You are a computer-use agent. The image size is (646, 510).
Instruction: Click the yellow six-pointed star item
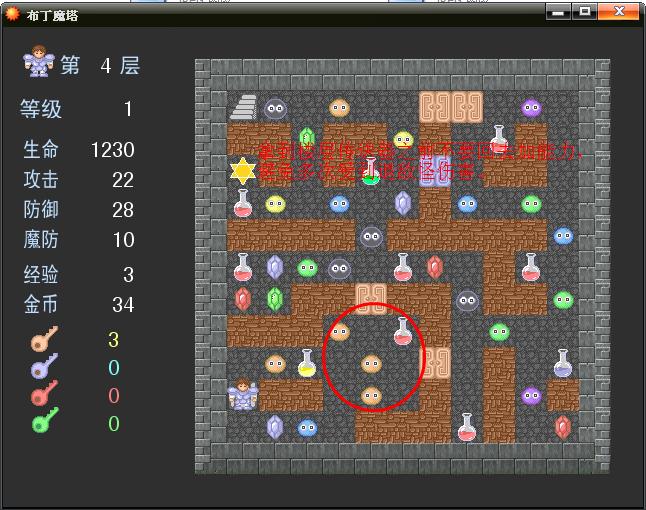[x=243, y=171]
